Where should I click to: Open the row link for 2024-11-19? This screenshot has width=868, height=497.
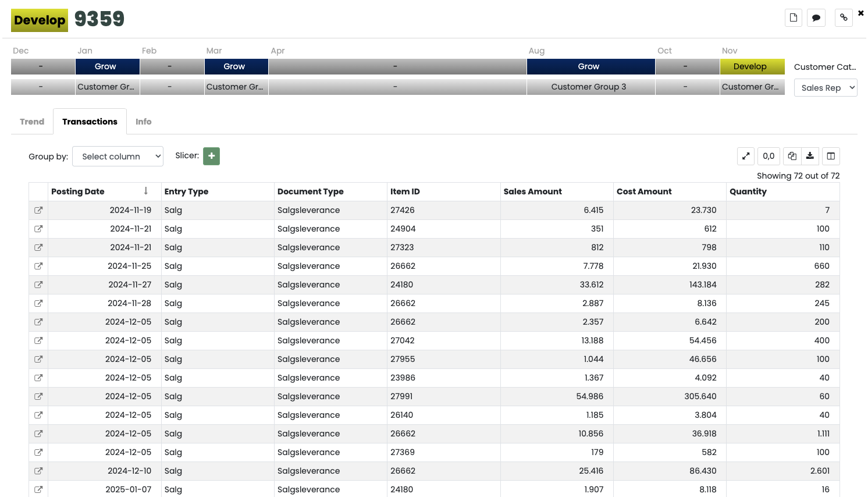coord(38,210)
